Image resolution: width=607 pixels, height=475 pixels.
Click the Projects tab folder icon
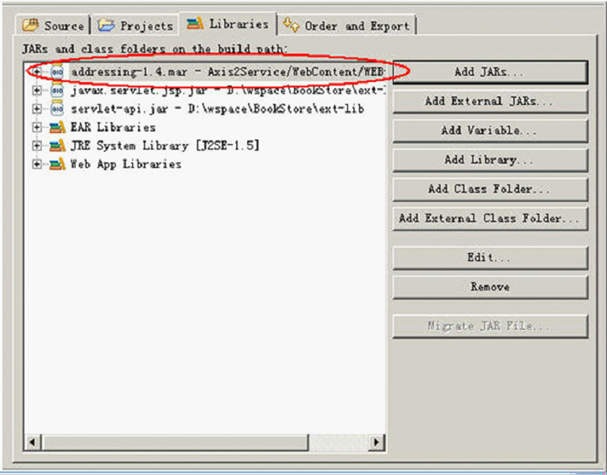(106, 25)
